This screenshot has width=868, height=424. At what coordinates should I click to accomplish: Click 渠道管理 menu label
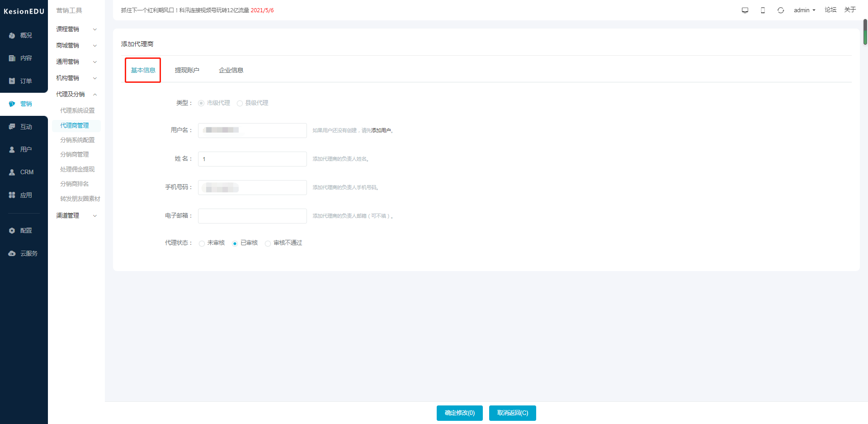pyautogui.click(x=67, y=215)
